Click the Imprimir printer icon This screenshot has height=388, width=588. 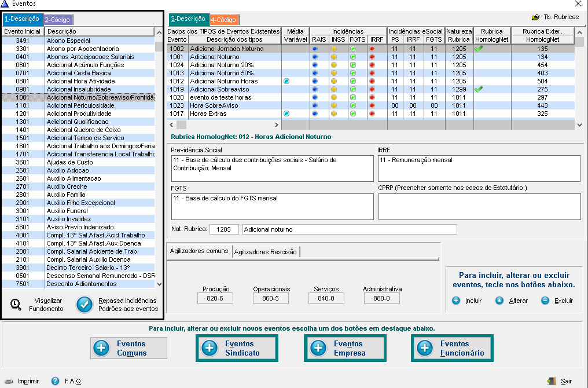(9, 381)
